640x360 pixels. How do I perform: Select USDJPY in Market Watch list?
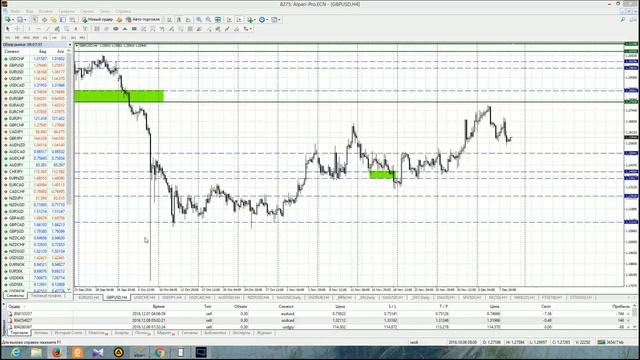[x=34, y=78]
